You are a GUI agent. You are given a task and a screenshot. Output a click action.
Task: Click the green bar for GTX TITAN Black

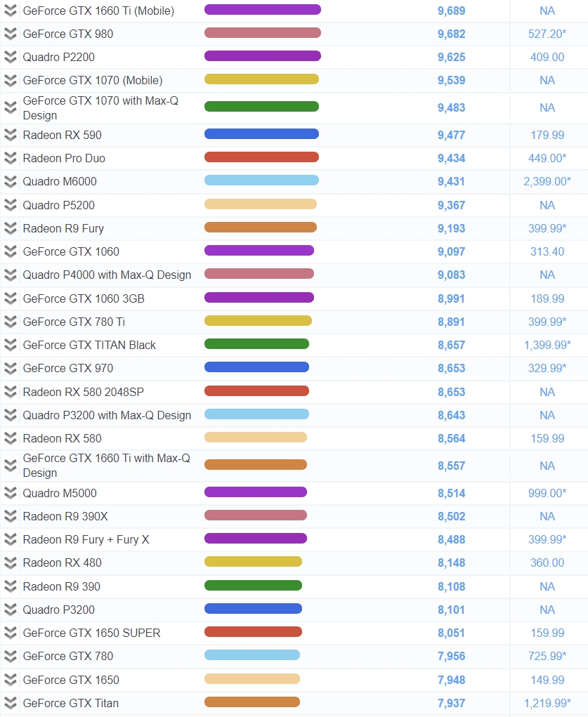point(256,344)
